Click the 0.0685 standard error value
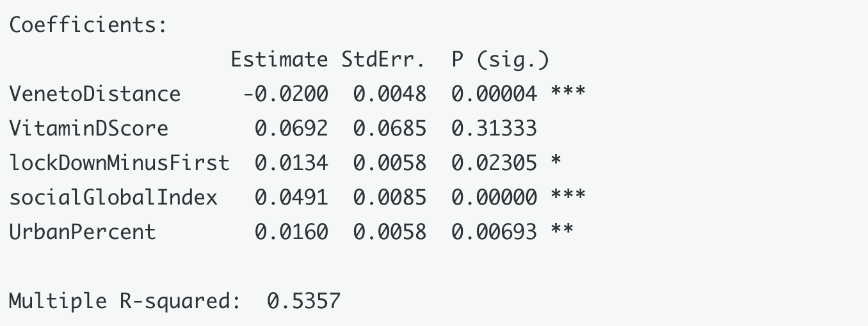This screenshot has width=868, height=326. tap(389, 128)
